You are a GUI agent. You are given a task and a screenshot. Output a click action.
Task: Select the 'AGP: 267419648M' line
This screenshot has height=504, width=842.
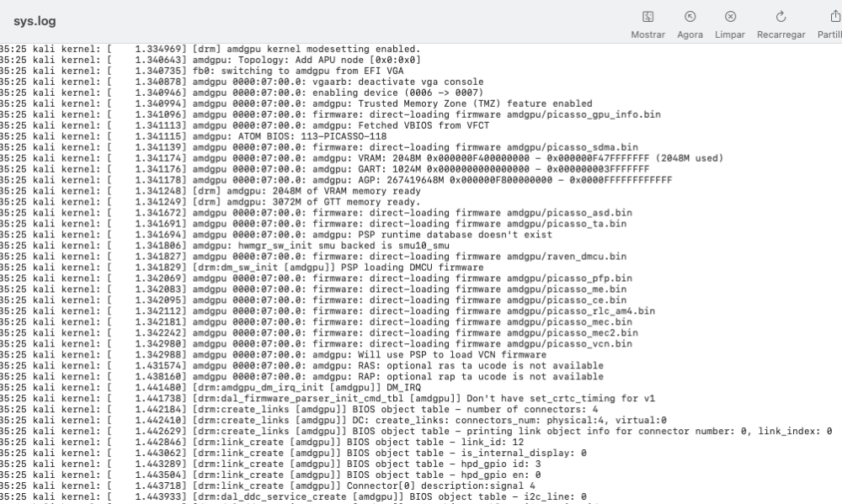tap(336, 180)
